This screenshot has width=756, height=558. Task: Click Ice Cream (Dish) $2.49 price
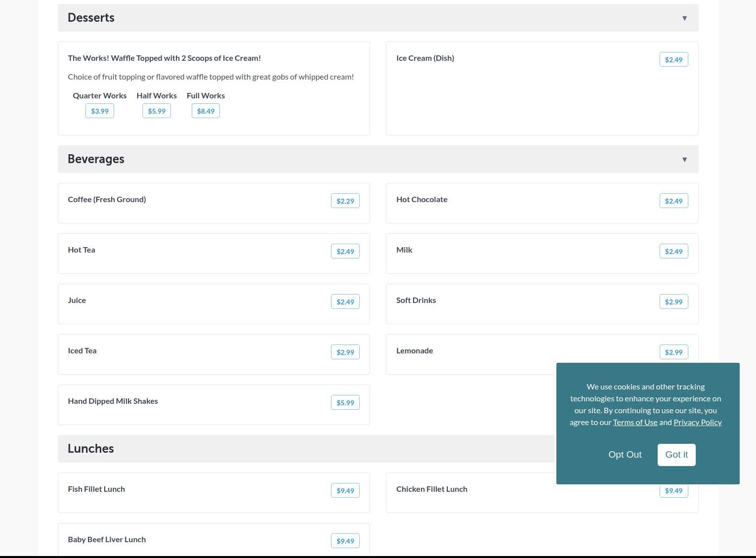tap(673, 60)
